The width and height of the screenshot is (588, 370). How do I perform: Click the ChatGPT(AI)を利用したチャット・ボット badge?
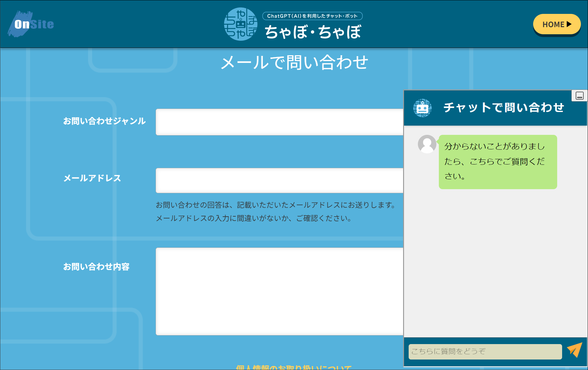coord(312,16)
